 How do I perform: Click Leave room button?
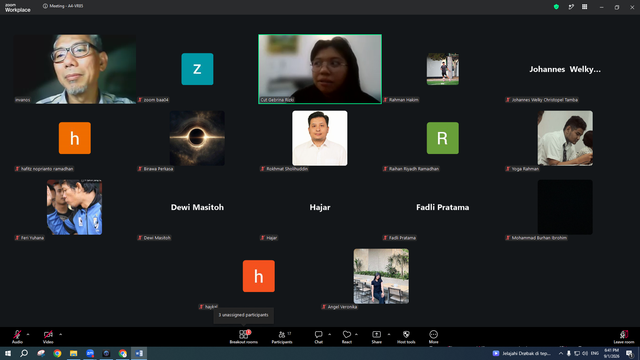[624, 337]
